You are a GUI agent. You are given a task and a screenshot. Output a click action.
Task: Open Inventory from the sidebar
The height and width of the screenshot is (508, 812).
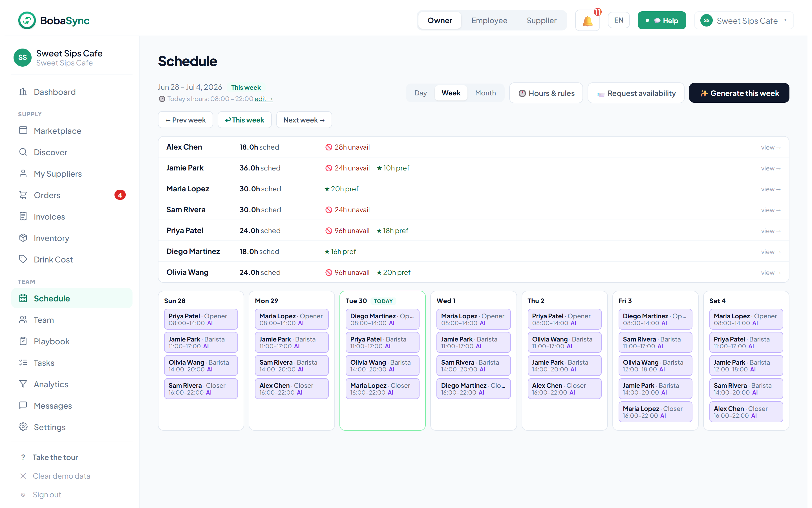coord(72,238)
